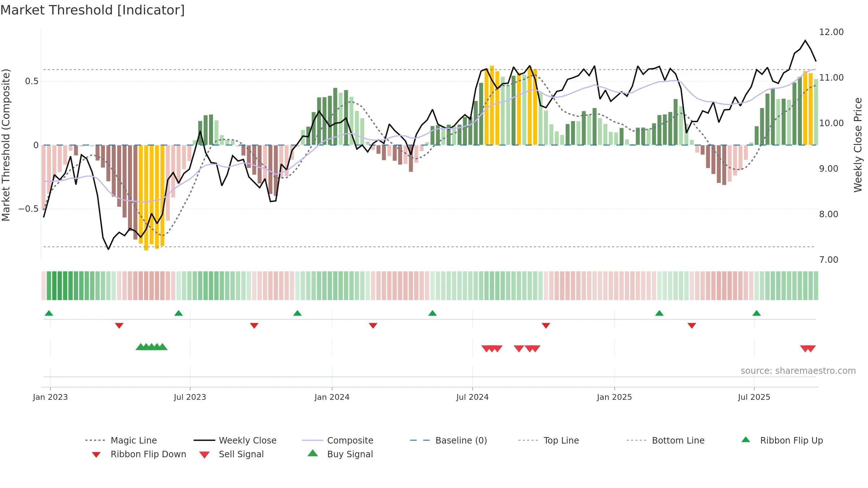
Task: Click the Ribbon Flip Up marker in Feb 2025
Action: click(659, 313)
